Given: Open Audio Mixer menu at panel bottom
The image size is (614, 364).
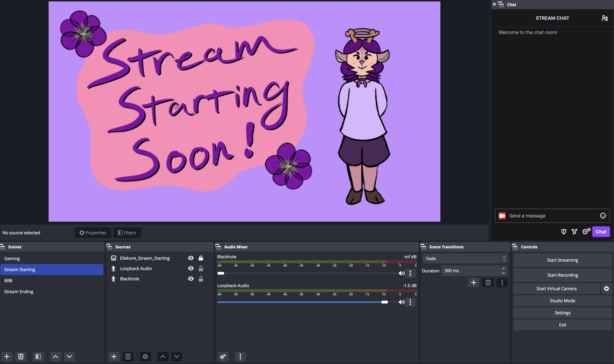Looking at the screenshot, I should click(x=240, y=356).
